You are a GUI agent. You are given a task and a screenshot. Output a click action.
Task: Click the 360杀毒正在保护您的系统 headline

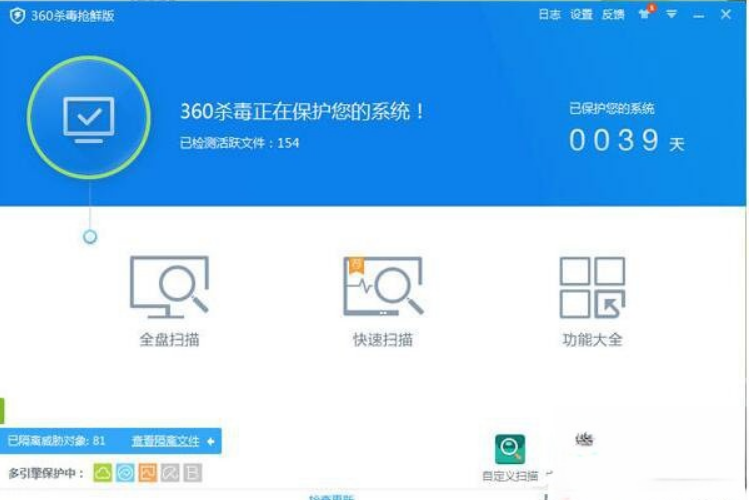[302, 111]
